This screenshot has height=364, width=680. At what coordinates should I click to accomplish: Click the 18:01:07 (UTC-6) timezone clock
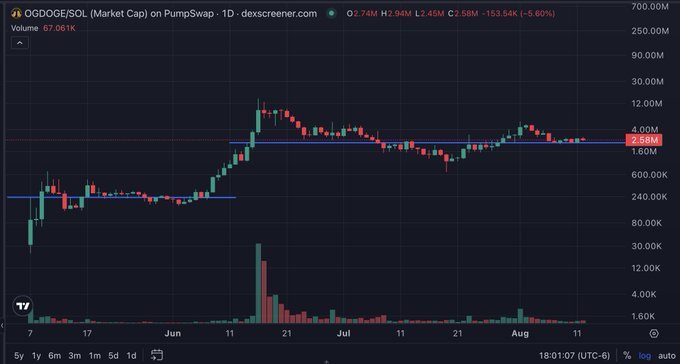[574, 356]
